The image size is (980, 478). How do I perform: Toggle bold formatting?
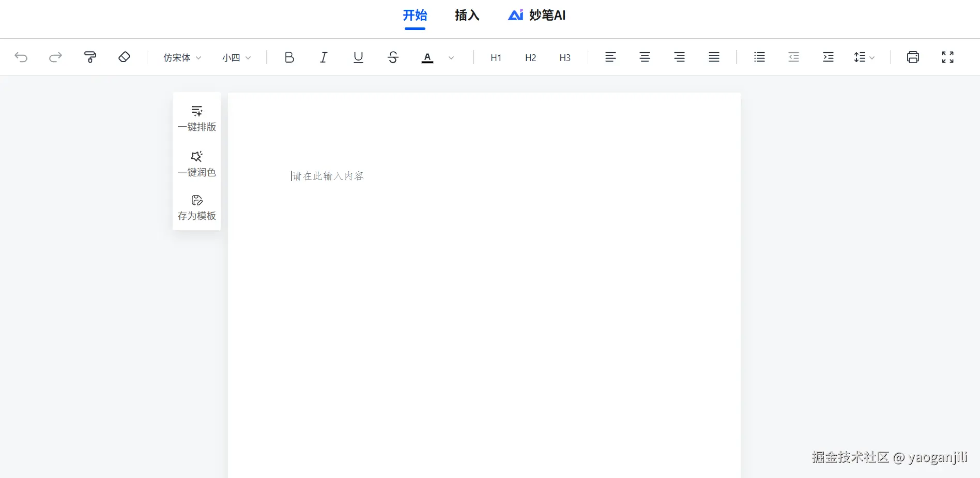289,57
